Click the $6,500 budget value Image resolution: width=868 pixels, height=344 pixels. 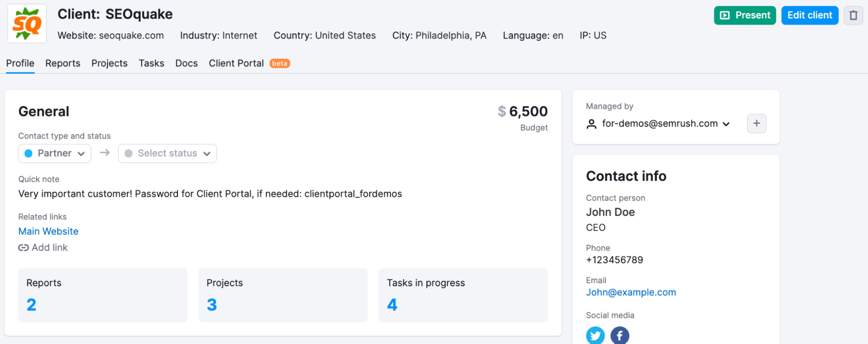523,111
